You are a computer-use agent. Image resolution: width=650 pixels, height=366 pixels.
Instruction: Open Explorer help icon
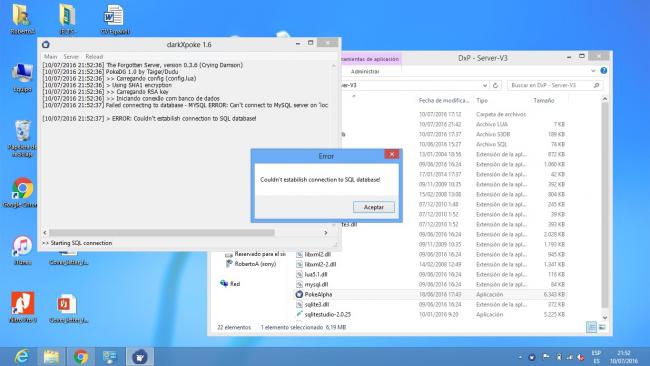point(604,71)
